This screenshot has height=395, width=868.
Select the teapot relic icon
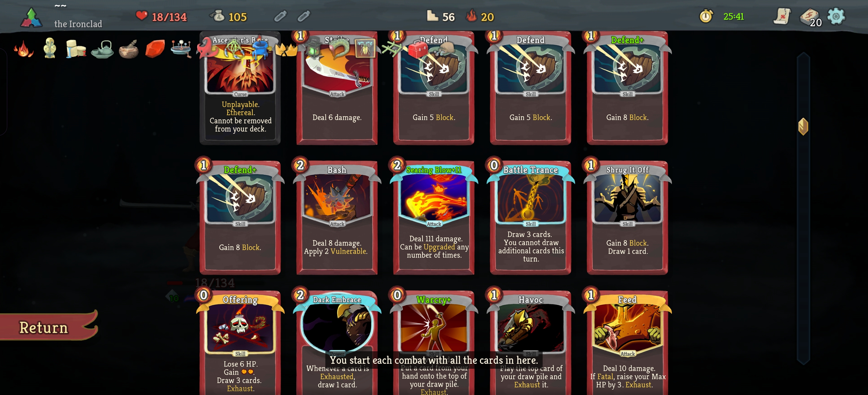tap(102, 50)
